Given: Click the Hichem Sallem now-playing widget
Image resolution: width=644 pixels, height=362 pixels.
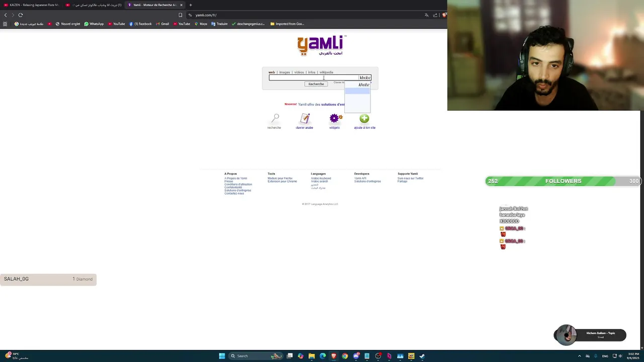Looking at the screenshot, I should pyautogui.click(x=590, y=335).
